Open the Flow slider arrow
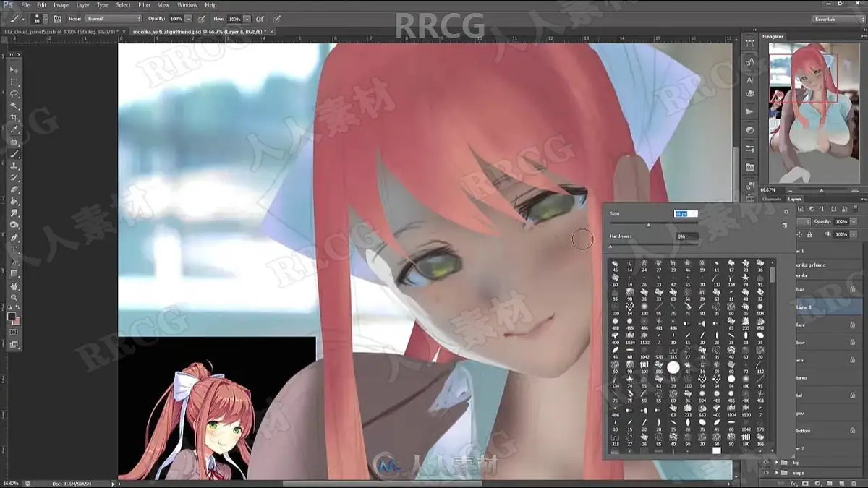Viewport: 868px width, 488px height. 247,18
